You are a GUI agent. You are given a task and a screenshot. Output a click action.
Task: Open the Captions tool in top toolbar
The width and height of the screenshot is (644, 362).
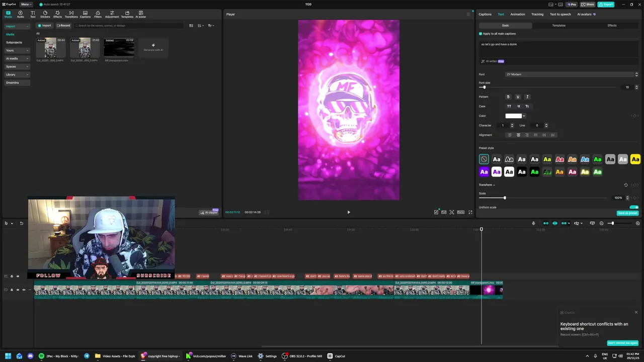[x=85, y=14]
